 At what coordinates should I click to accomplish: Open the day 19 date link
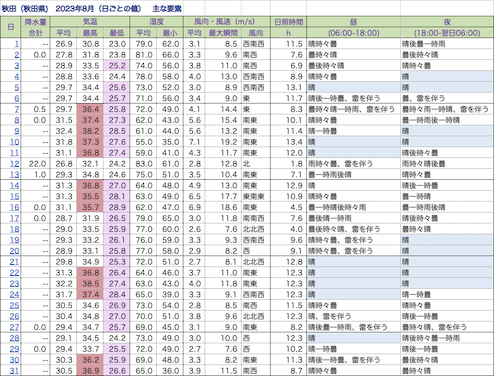pyautogui.click(x=14, y=240)
